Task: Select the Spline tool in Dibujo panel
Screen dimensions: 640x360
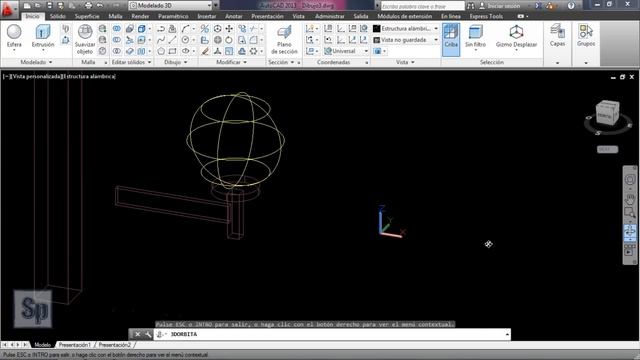Action: (161, 40)
